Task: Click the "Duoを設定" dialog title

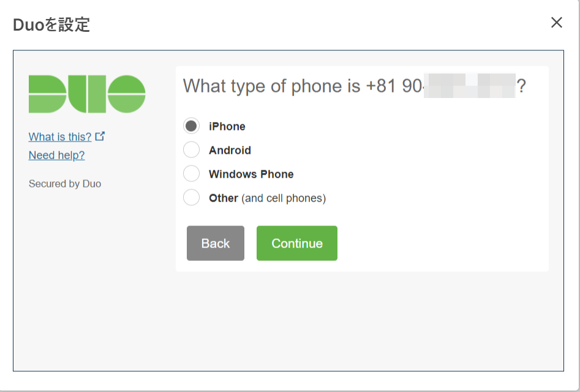Action: [51, 25]
